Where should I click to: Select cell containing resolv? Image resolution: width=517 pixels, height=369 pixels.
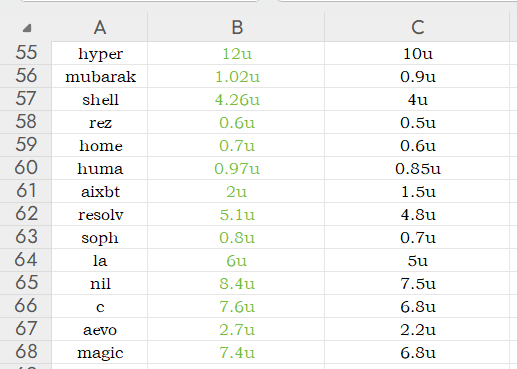point(100,214)
